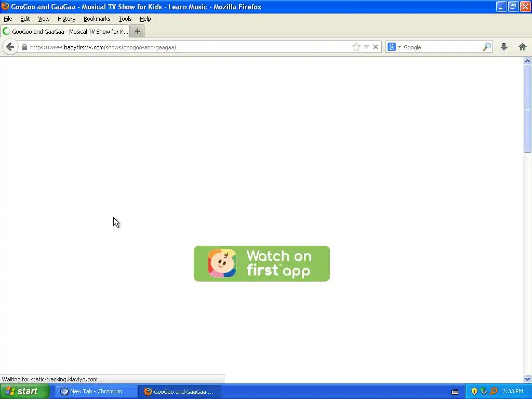Click the scrollbar up arrow

click(527, 61)
